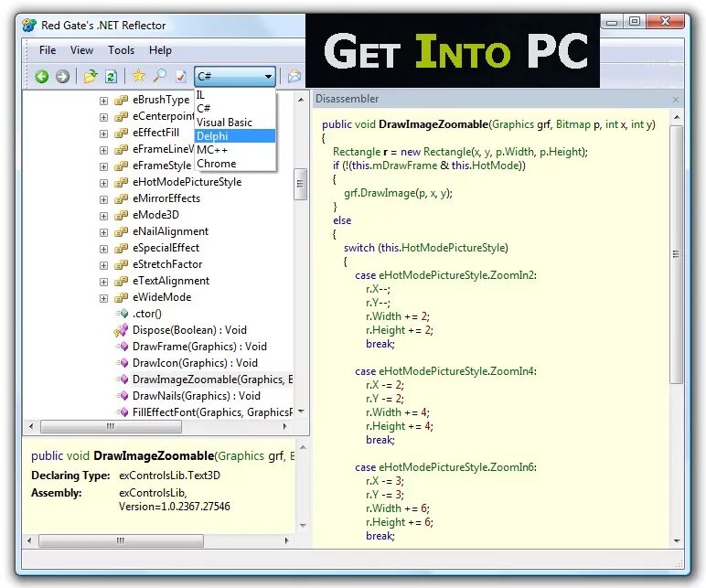This screenshot has height=588, width=706.
Task: Click the magnifier Search toolbar icon
Action: coord(159,76)
